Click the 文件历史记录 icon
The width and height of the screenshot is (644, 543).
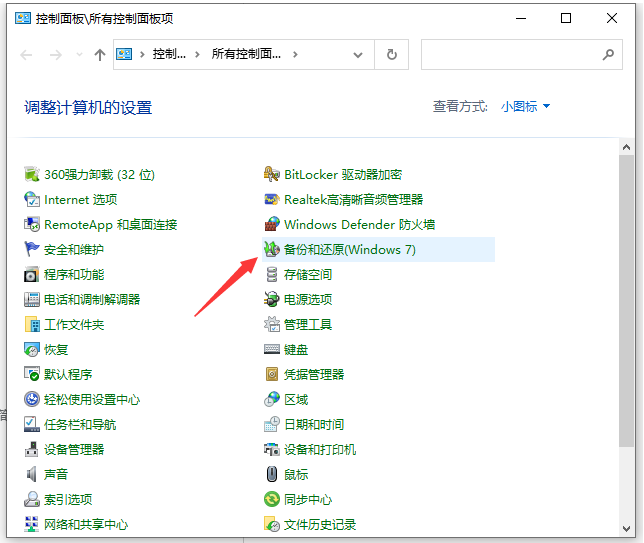[271, 524]
